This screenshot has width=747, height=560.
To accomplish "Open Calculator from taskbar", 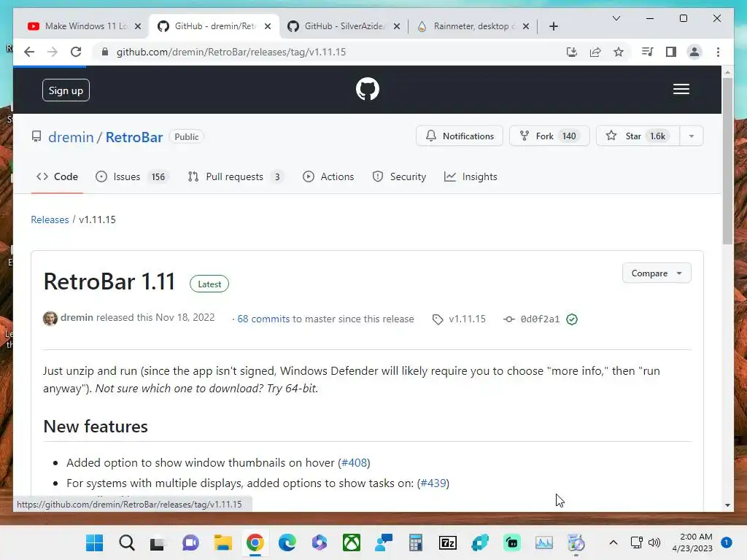I will click(x=415, y=542).
